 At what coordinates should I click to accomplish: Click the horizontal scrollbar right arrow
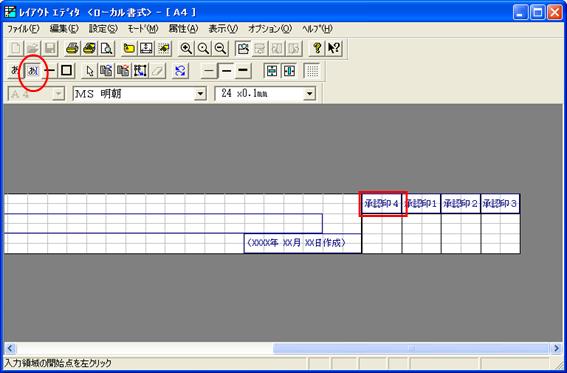coord(557,348)
